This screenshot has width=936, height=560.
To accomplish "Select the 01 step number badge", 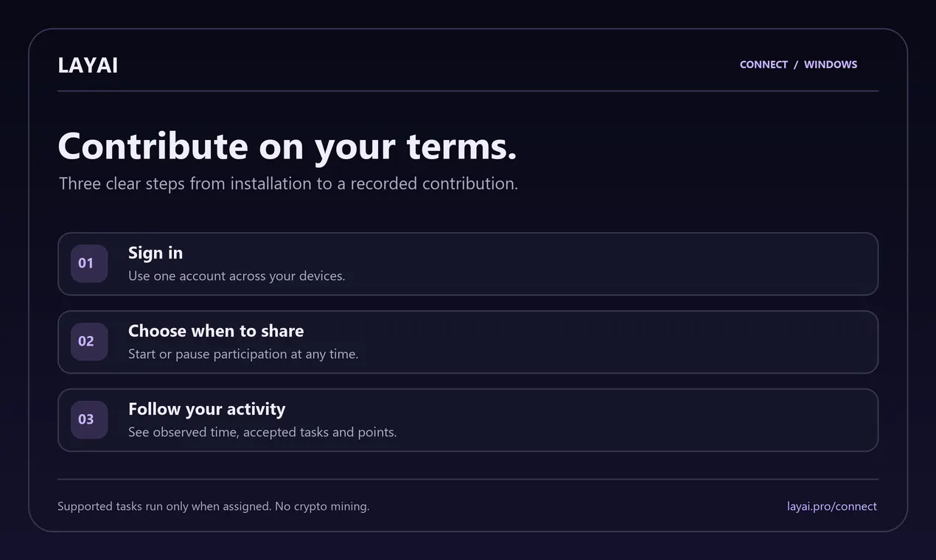I will pos(89,264).
